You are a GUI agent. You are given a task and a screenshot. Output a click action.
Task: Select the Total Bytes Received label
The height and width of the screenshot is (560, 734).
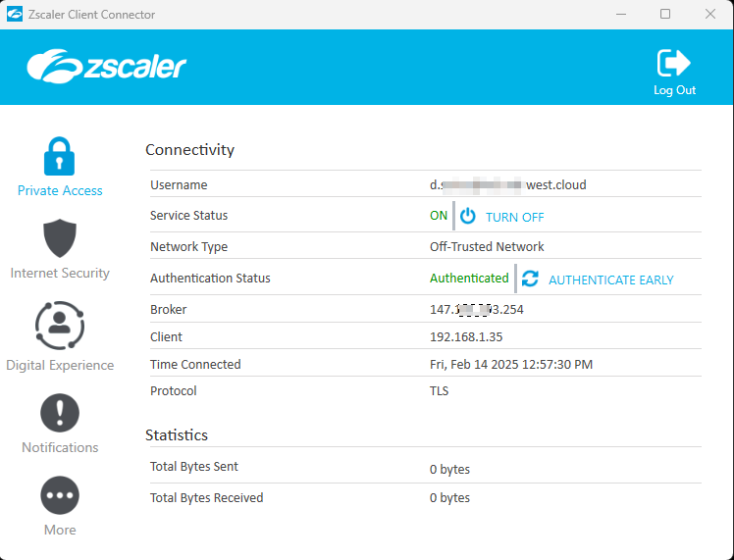point(206,498)
